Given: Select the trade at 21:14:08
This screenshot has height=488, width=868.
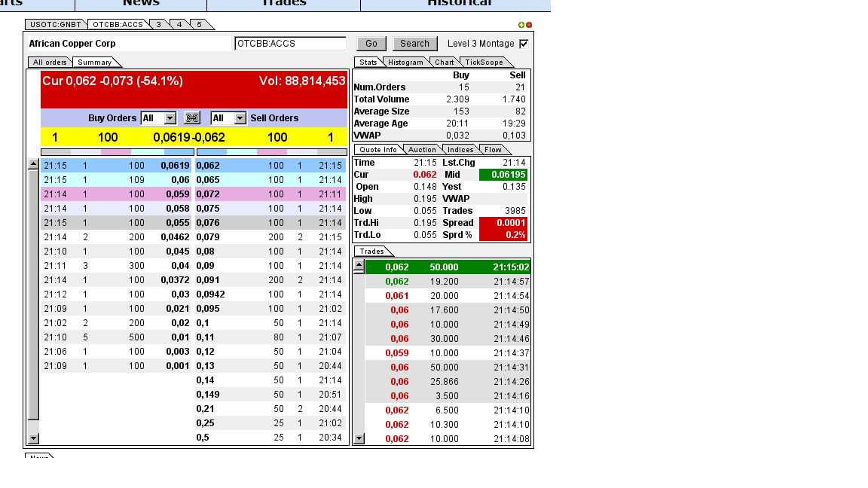Looking at the screenshot, I should (448, 439).
